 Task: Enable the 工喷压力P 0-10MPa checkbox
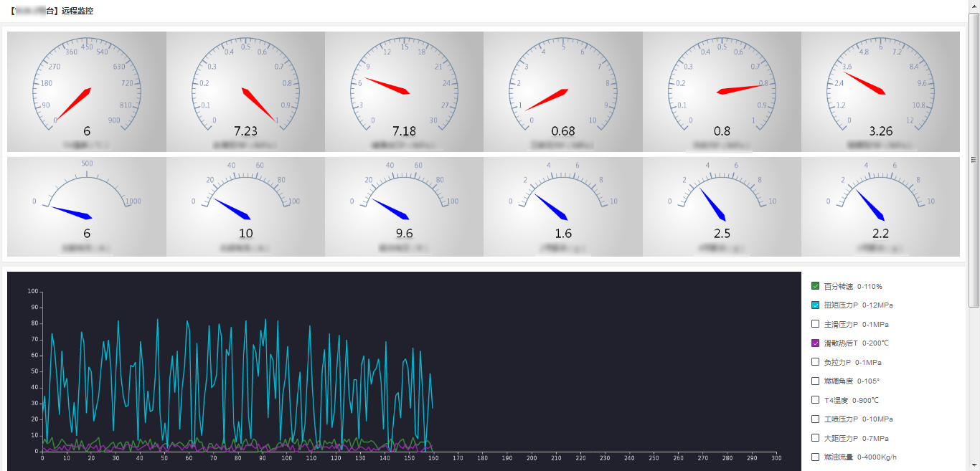(815, 419)
